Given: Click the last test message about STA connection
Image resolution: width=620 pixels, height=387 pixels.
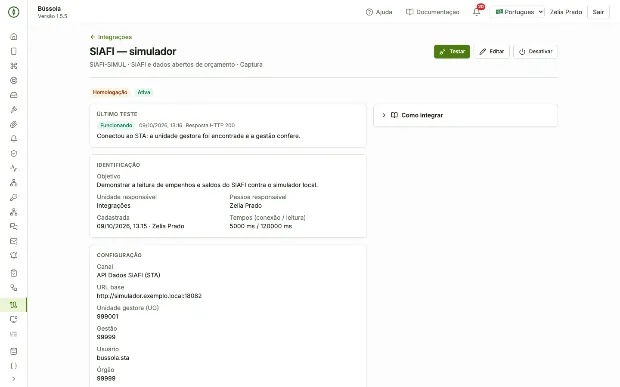Looking at the screenshot, I should 198,136.
